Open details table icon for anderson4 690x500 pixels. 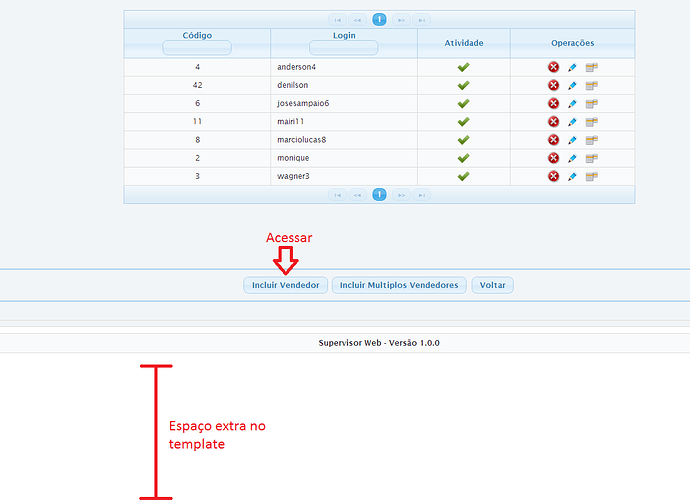(591, 67)
